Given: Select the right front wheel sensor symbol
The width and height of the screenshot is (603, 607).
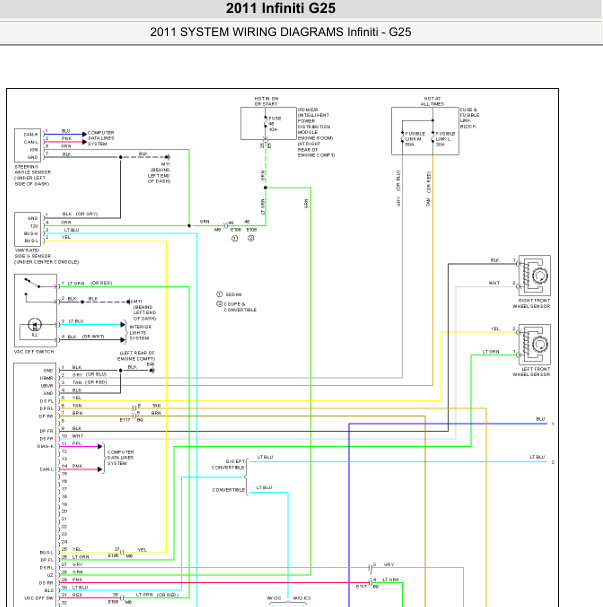Looking at the screenshot, I should click(534, 276).
